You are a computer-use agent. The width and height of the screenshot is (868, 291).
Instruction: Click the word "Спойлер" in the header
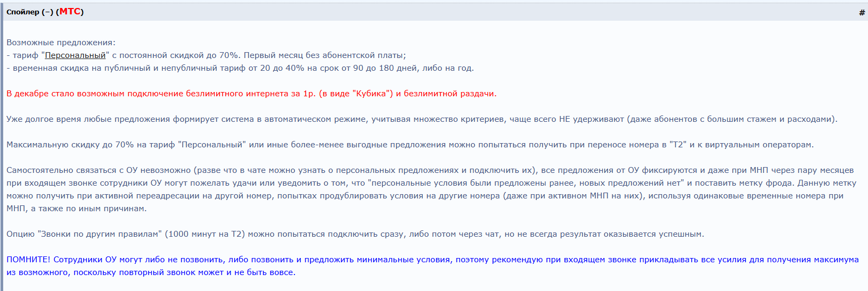click(x=23, y=12)
